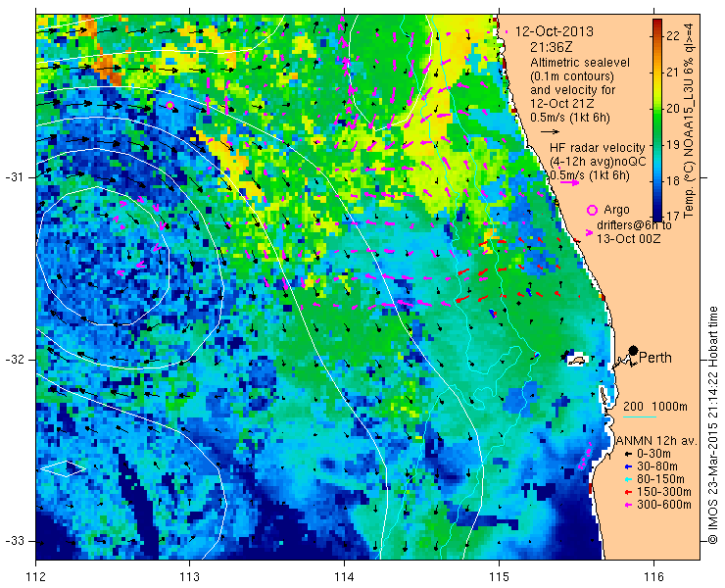The image size is (725, 588).
Task: Click the 300-600m depth label
Action: click(x=664, y=505)
